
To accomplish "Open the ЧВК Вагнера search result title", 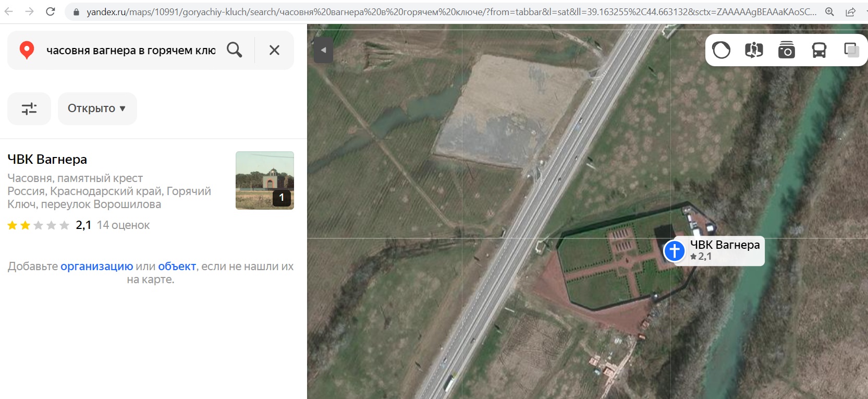I will pos(47,160).
